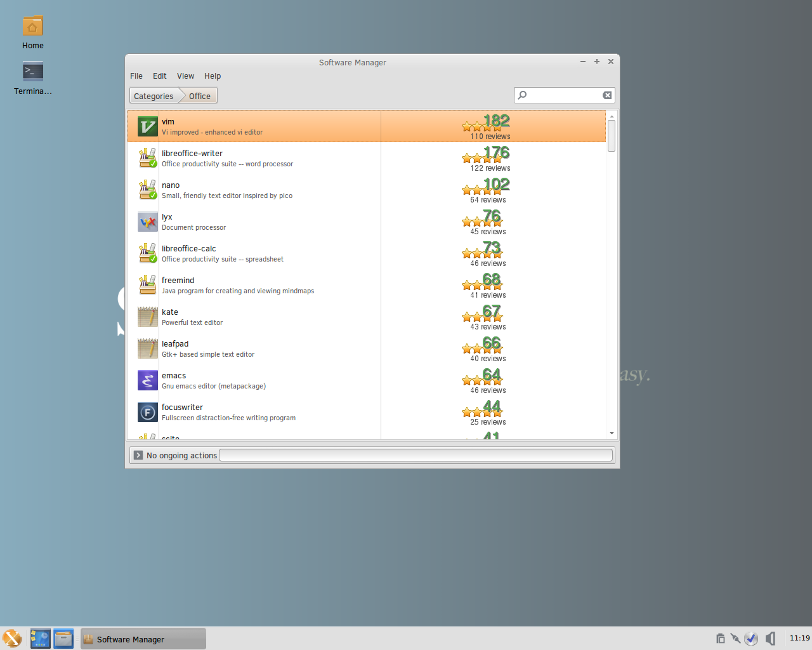Click the lyx application icon

click(x=147, y=222)
